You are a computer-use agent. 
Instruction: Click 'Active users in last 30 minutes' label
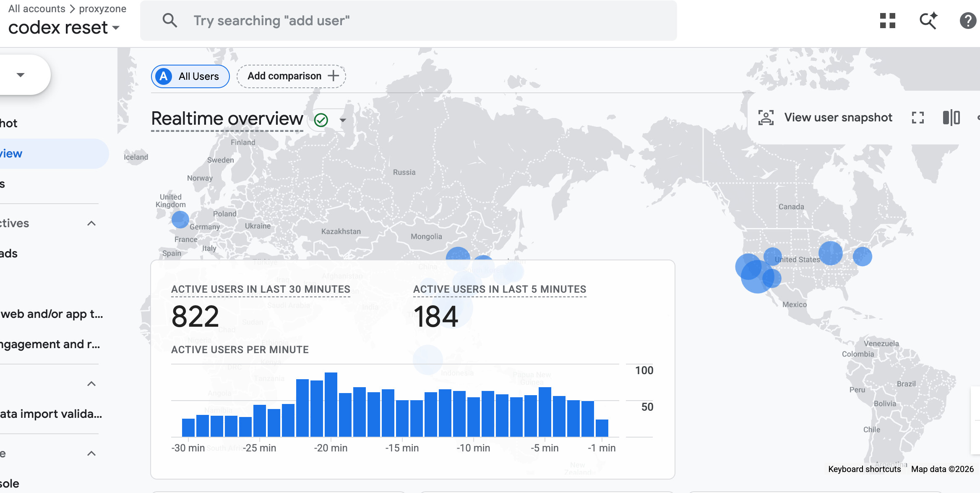coord(261,289)
